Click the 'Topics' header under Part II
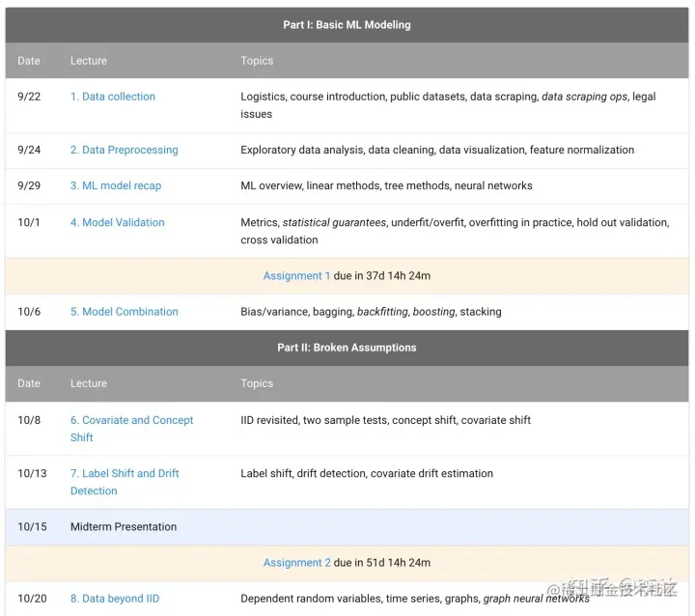Viewport: 695px width, 616px height. (x=257, y=383)
